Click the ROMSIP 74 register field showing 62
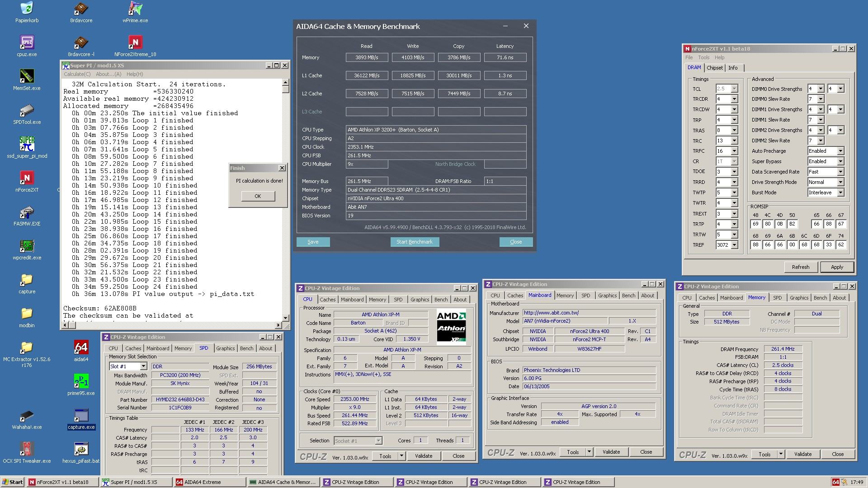 pos(840,244)
